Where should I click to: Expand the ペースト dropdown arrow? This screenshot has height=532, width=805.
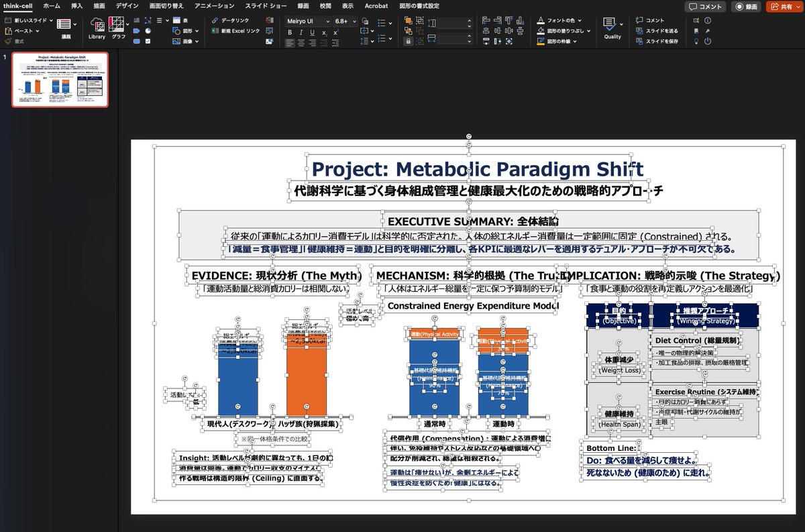37,31
